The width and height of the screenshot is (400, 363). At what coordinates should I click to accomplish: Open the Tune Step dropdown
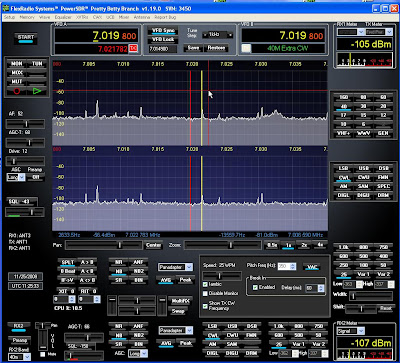(x=218, y=34)
